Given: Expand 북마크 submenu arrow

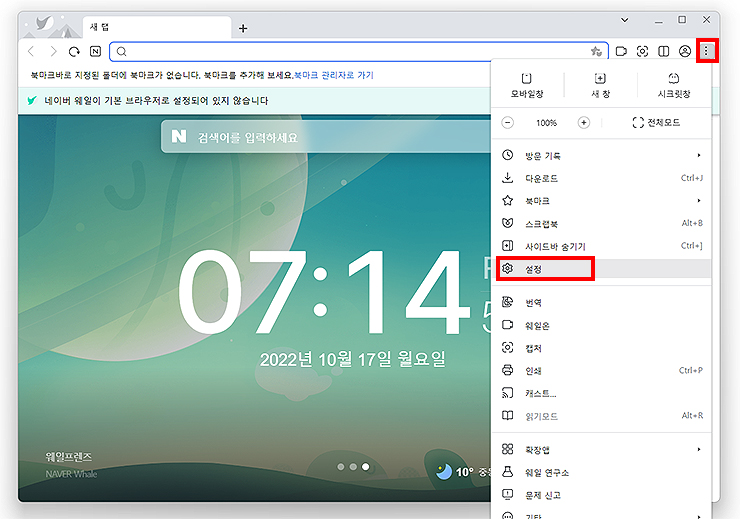Looking at the screenshot, I should click(699, 201).
